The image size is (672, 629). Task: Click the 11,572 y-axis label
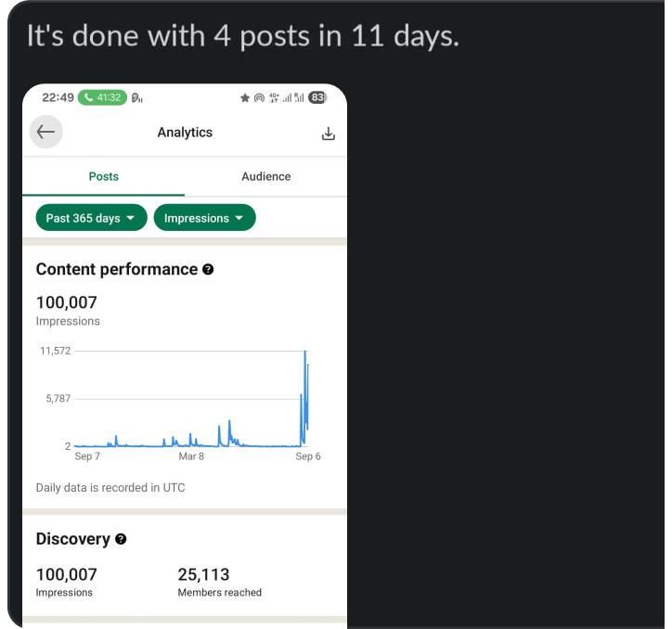click(x=55, y=351)
